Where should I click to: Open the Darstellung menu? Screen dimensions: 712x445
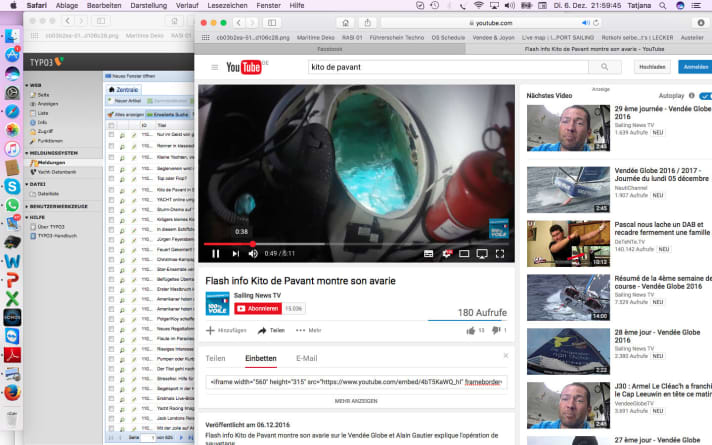point(148,5)
